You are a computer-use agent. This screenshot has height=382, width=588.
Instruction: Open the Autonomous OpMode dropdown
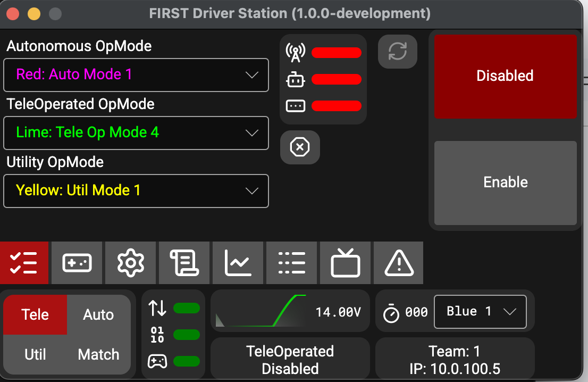136,74
